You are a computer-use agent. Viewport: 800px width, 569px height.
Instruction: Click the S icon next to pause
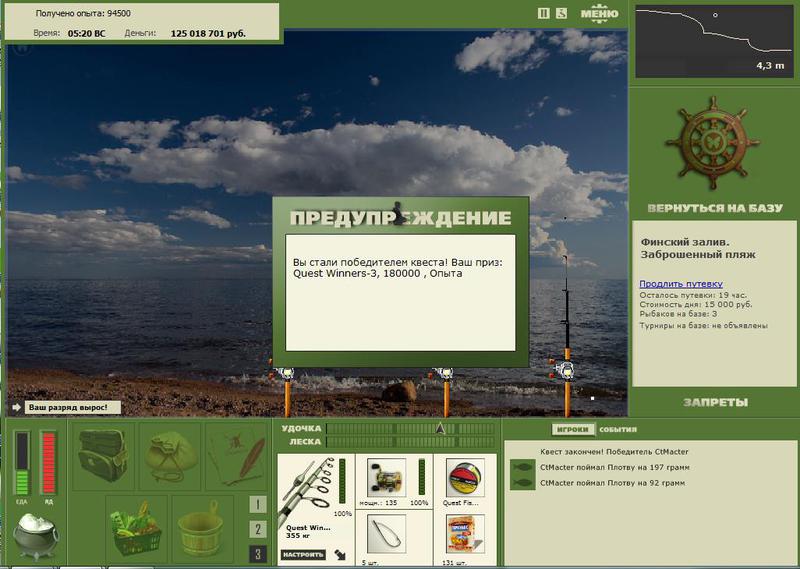tap(561, 14)
